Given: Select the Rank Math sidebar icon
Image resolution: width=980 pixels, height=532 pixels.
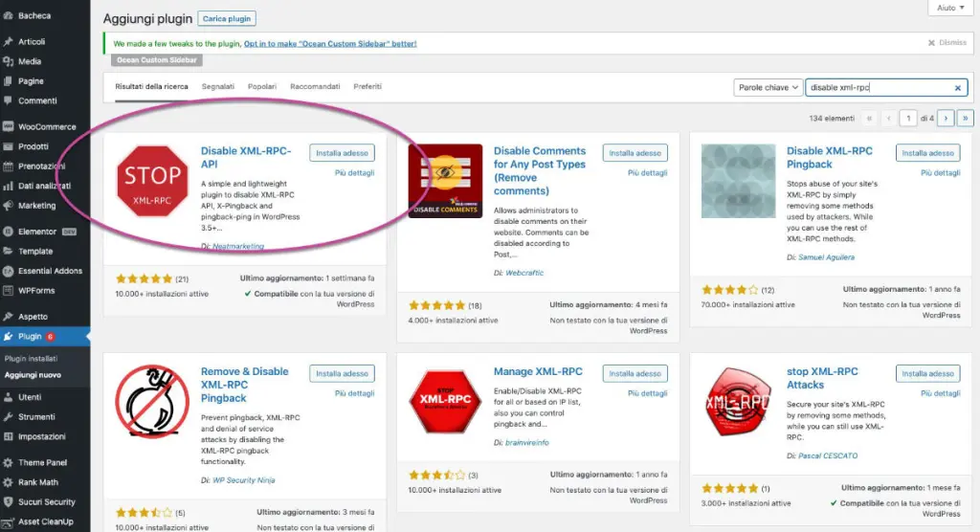Looking at the screenshot, I should [x=8, y=482].
